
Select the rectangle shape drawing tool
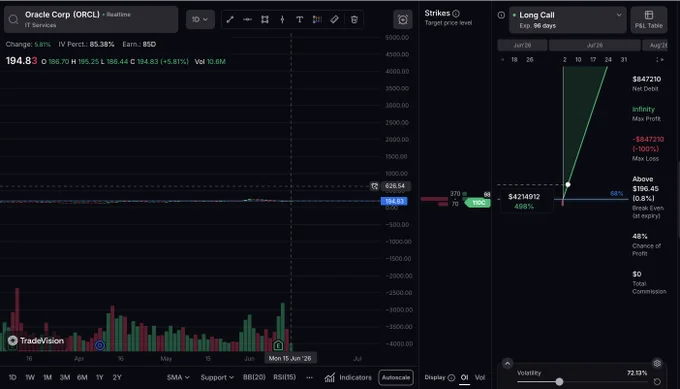265,20
